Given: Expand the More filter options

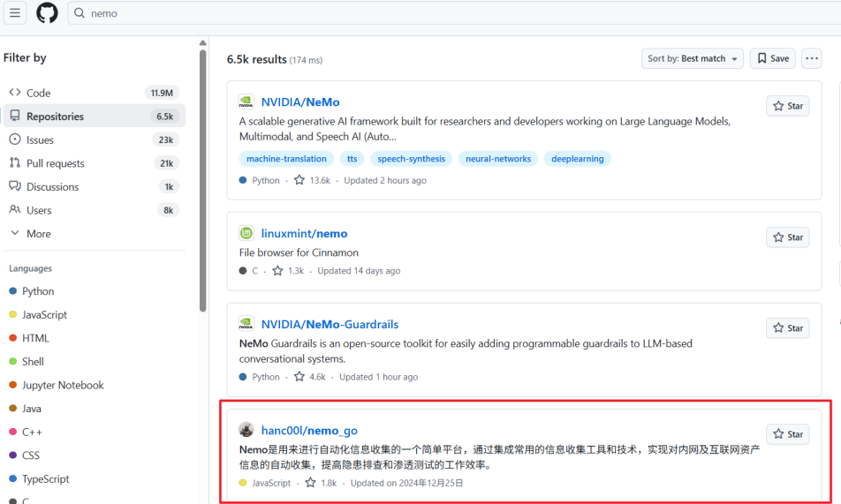Looking at the screenshot, I should (x=94, y=234).
